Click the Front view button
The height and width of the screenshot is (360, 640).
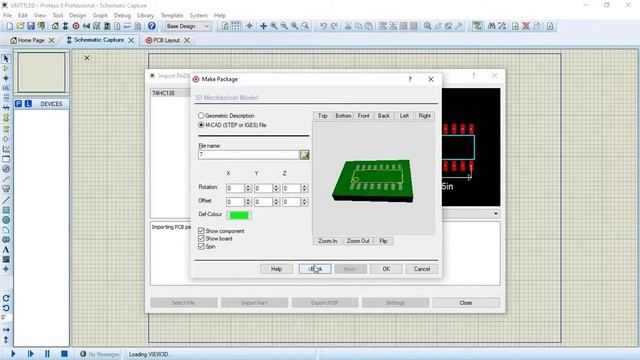pos(363,116)
